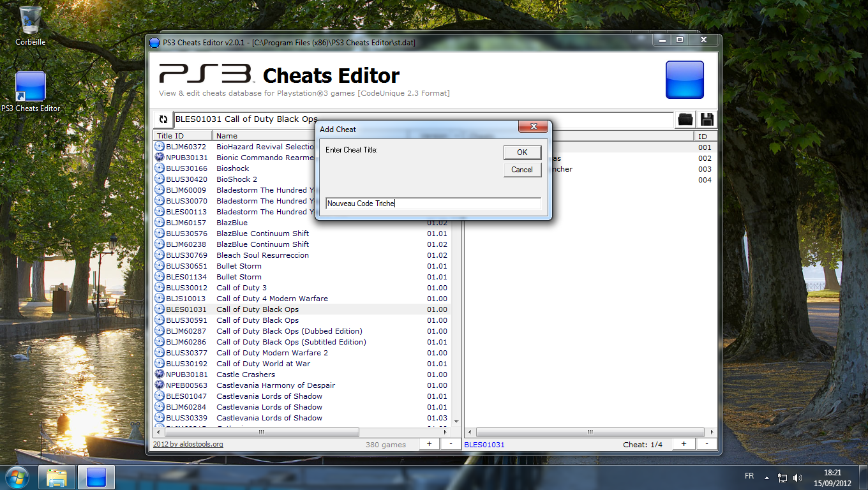Select BlazBlue BLJM60157 row
Viewport: 868px width, 490px height.
coord(302,223)
